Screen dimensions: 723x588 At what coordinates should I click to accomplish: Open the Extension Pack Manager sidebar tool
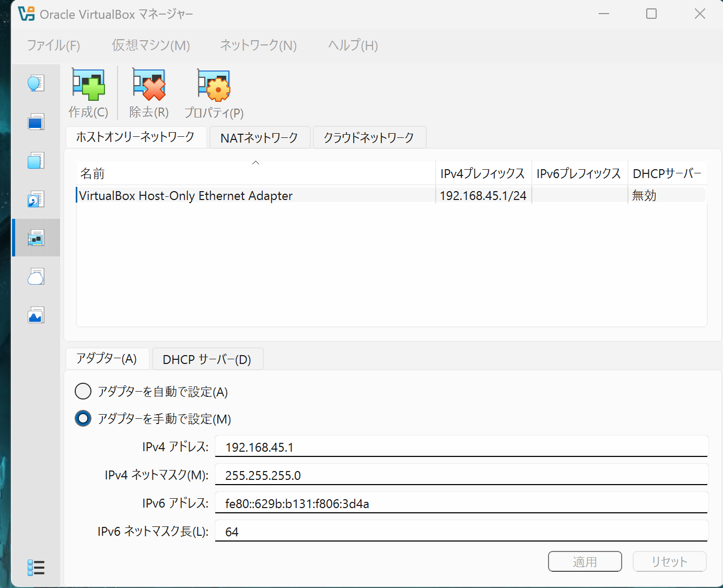36,161
